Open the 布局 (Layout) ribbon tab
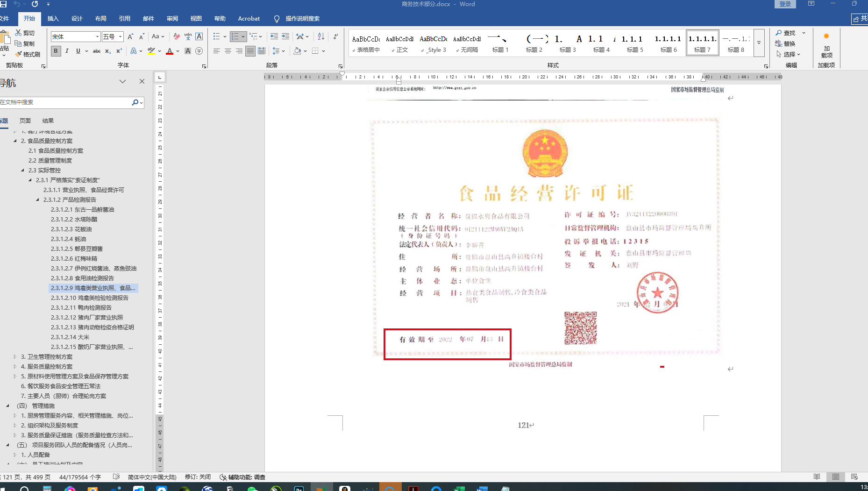This screenshot has width=868, height=491. pyautogui.click(x=101, y=19)
